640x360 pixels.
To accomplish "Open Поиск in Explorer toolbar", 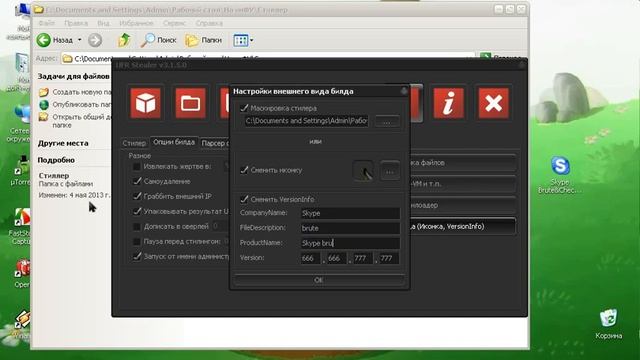I will pyautogui.click(x=158, y=40).
